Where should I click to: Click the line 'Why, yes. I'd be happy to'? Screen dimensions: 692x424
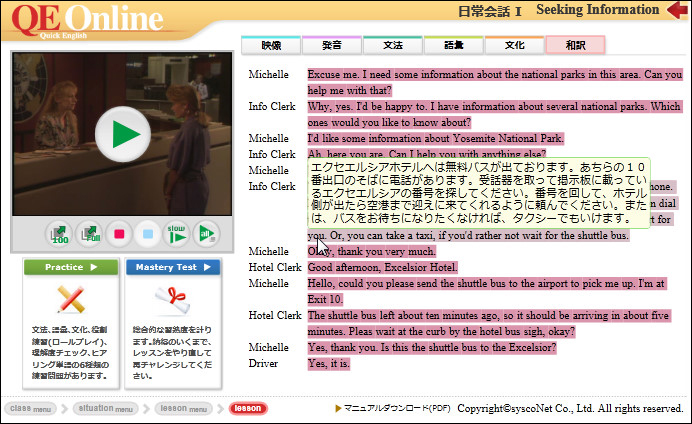click(x=494, y=114)
